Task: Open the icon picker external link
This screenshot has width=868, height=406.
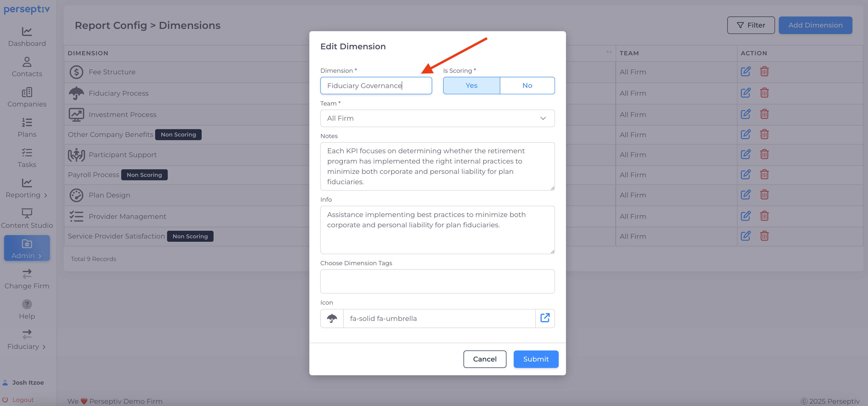Action: click(x=545, y=318)
